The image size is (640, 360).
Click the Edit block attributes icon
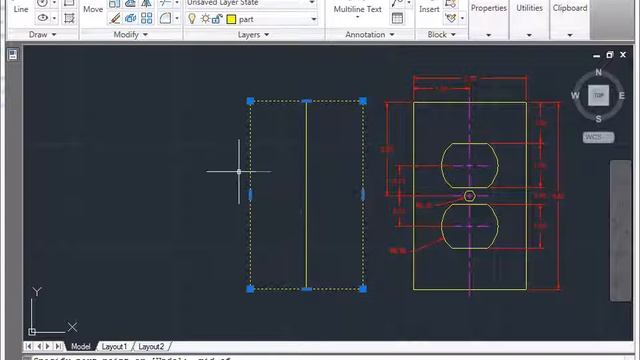coord(451,18)
